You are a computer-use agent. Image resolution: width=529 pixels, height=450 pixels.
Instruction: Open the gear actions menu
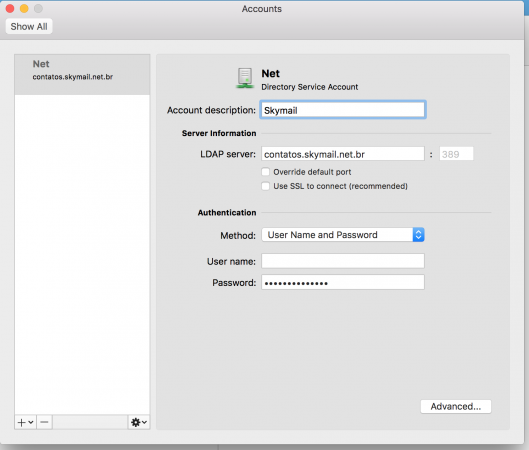click(x=139, y=422)
